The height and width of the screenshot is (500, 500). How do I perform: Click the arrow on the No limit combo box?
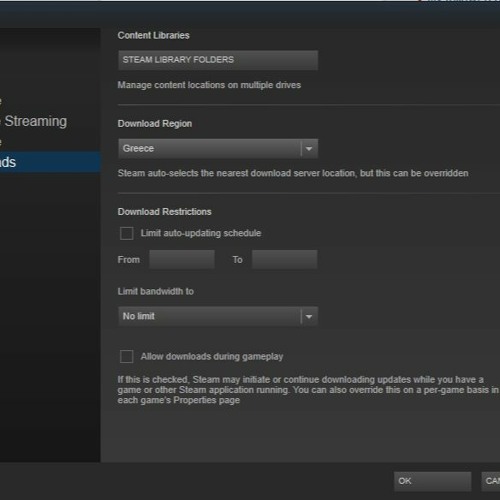point(309,316)
